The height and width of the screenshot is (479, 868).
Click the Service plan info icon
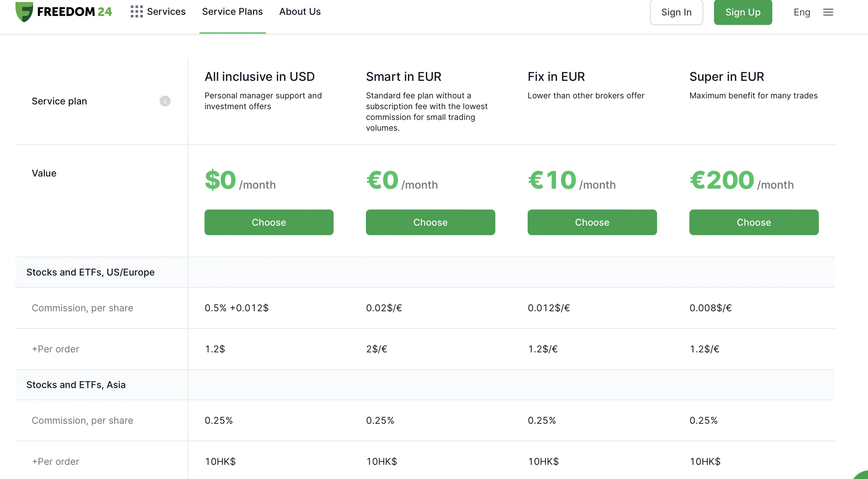(x=165, y=101)
